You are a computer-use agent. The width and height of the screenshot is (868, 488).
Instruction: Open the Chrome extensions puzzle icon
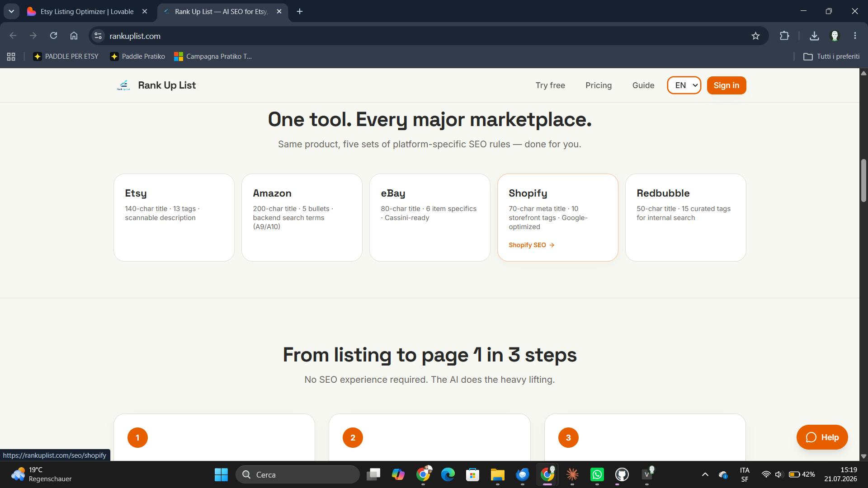coord(784,36)
